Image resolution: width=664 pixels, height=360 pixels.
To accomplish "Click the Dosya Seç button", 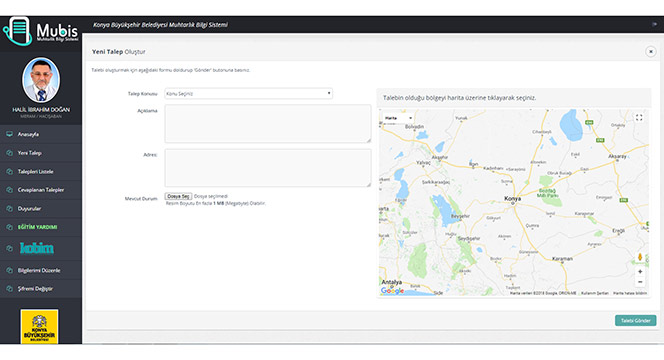I will click(178, 196).
